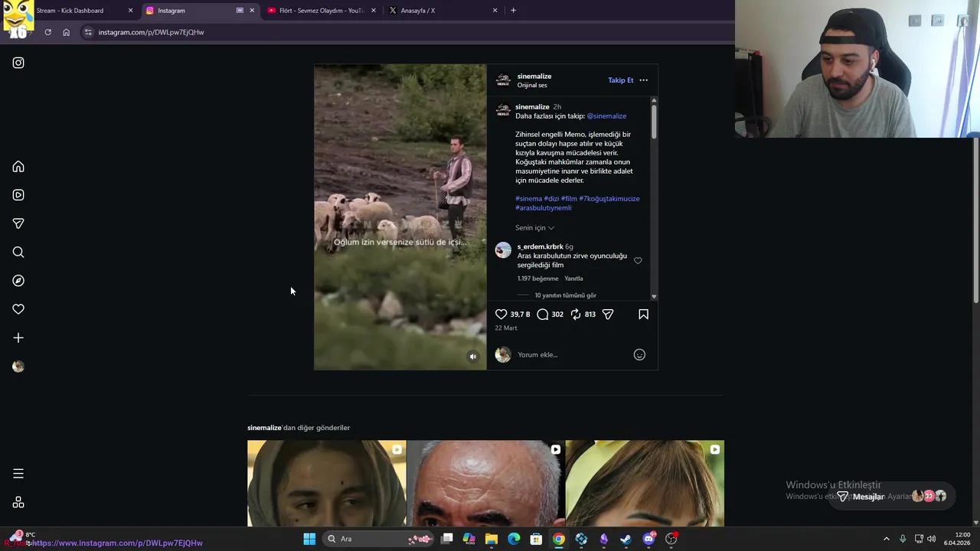980x551 pixels.
Task: Open profile avatar in Instagram sidebar
Action: coord(18,367)
